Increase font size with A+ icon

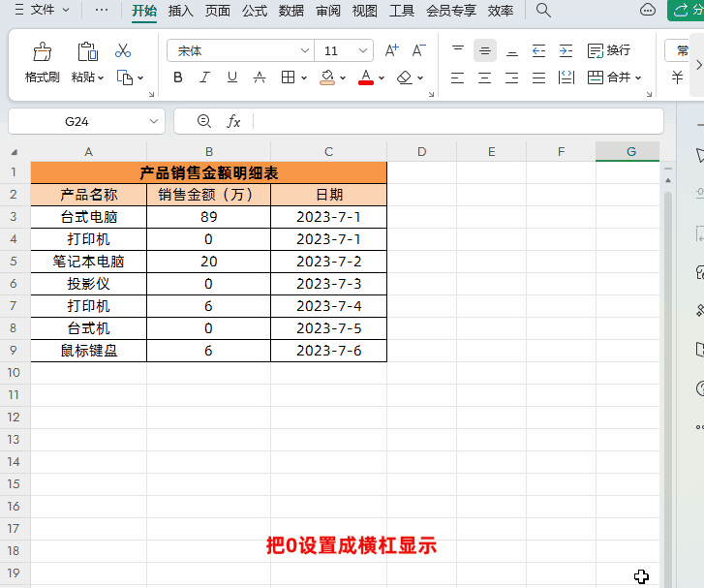click(391, 50)
